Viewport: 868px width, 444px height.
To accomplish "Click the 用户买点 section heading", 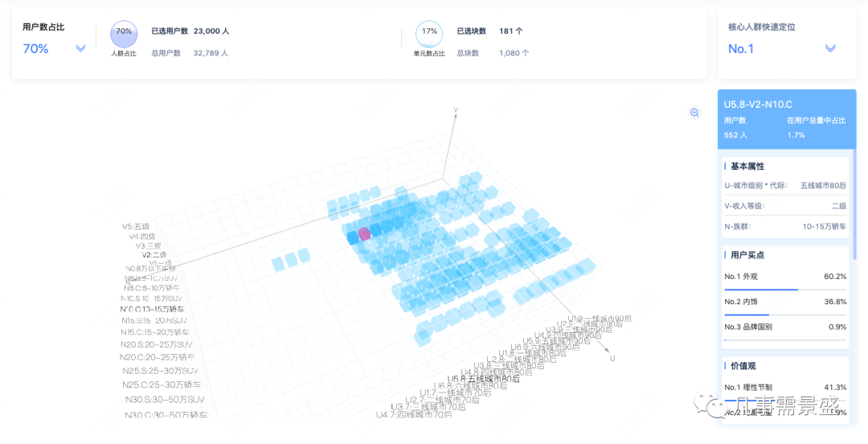I will 747,255.
